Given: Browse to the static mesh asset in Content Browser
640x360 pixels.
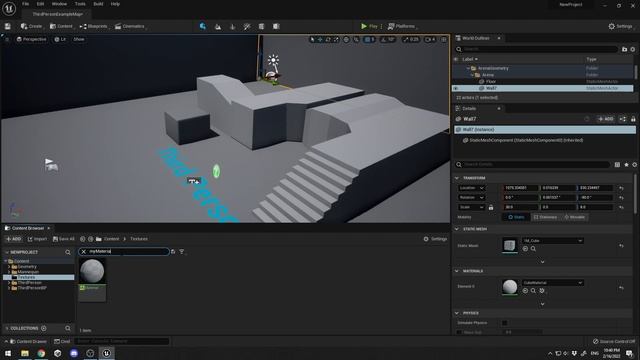Looking at the screenshot, I should coord(533,249).
